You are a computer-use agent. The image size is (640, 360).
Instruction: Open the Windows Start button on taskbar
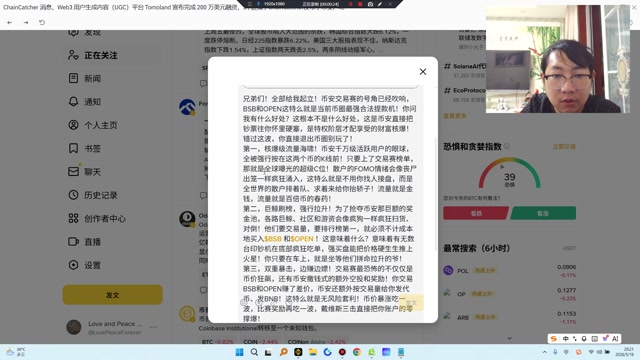(240, 352)
